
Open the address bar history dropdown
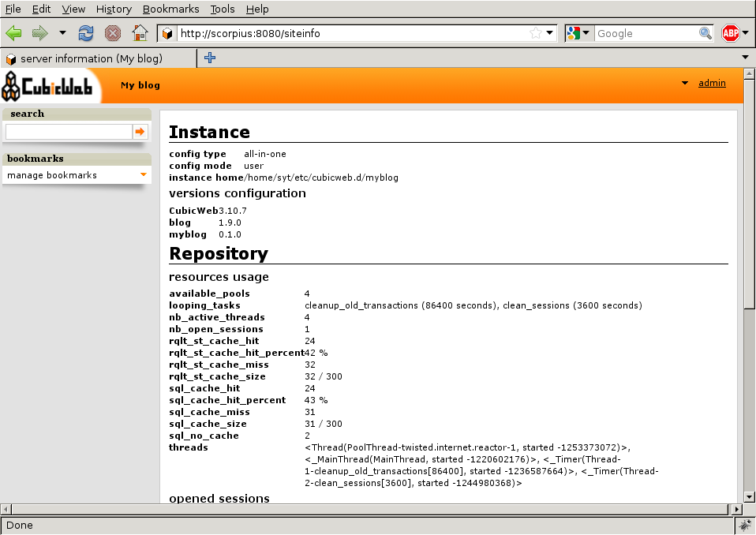tap(550, 33)
